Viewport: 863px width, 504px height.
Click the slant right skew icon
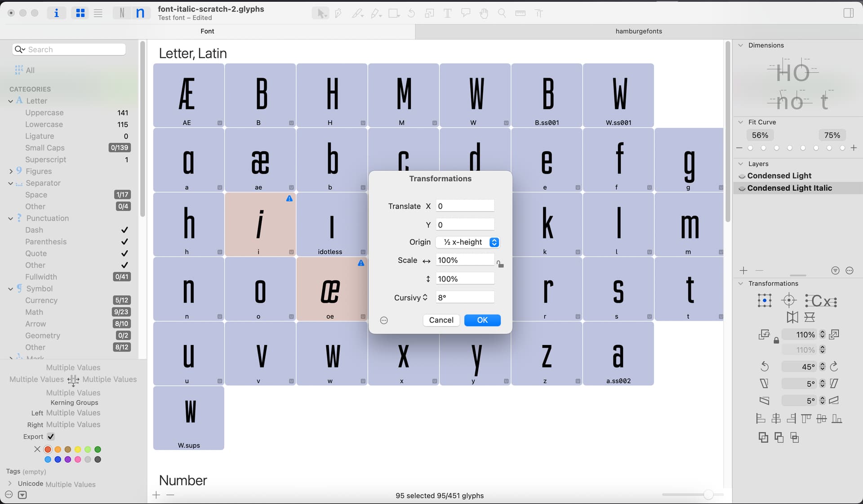834,384
